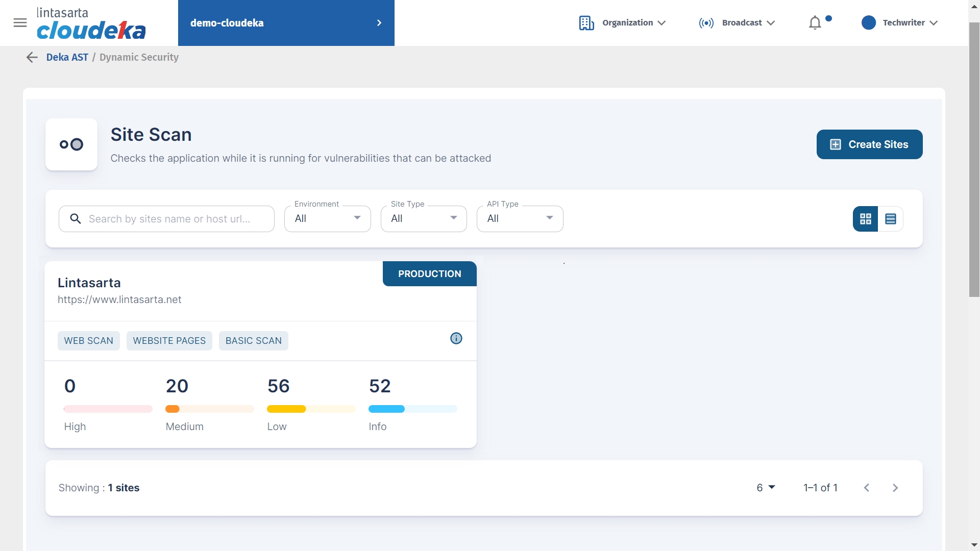Screen dimensions: 980x551
Task: Open the Site Type filter dropdown
Action: [423, 219]
